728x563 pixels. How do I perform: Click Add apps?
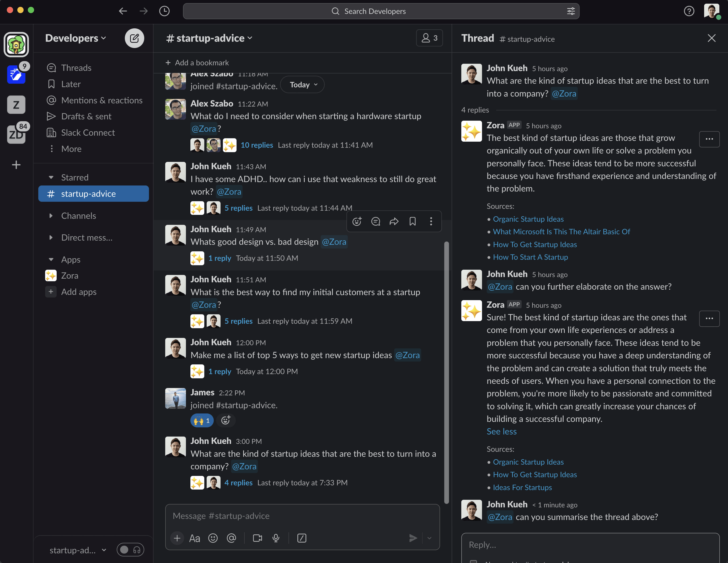click(93, 292)
